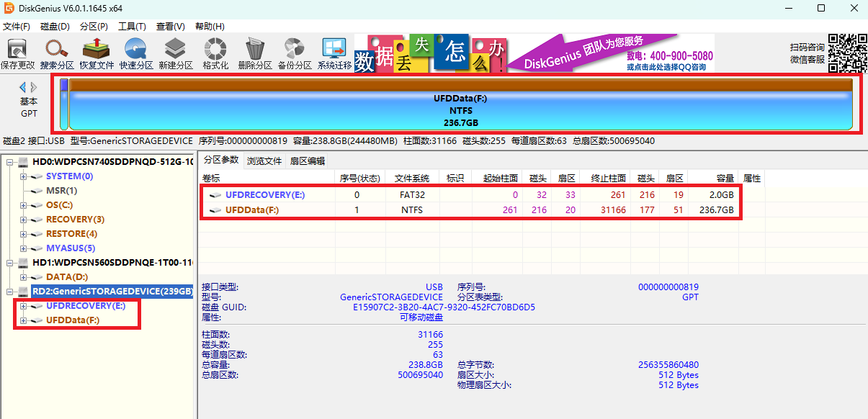The height and width of the screenshot is (419, 868).
Task: Select DATA(D:) in the disk tree
Action: tap(67, 277)
